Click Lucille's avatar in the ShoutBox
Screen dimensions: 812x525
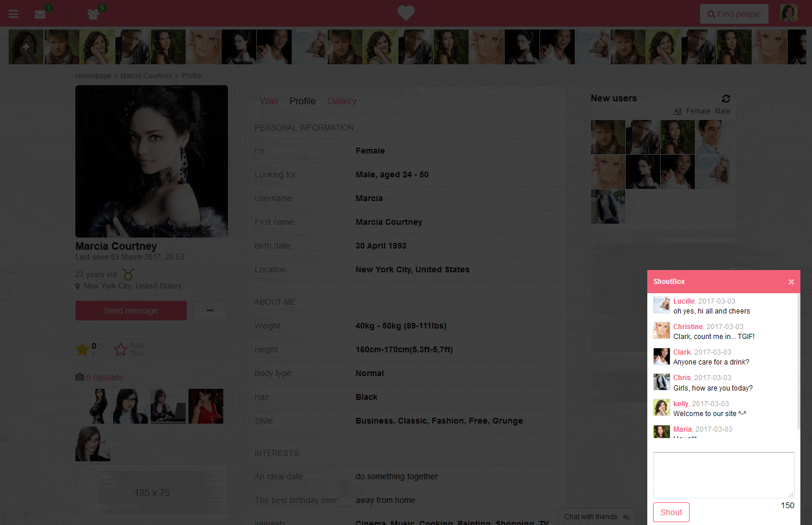[662, 305]
